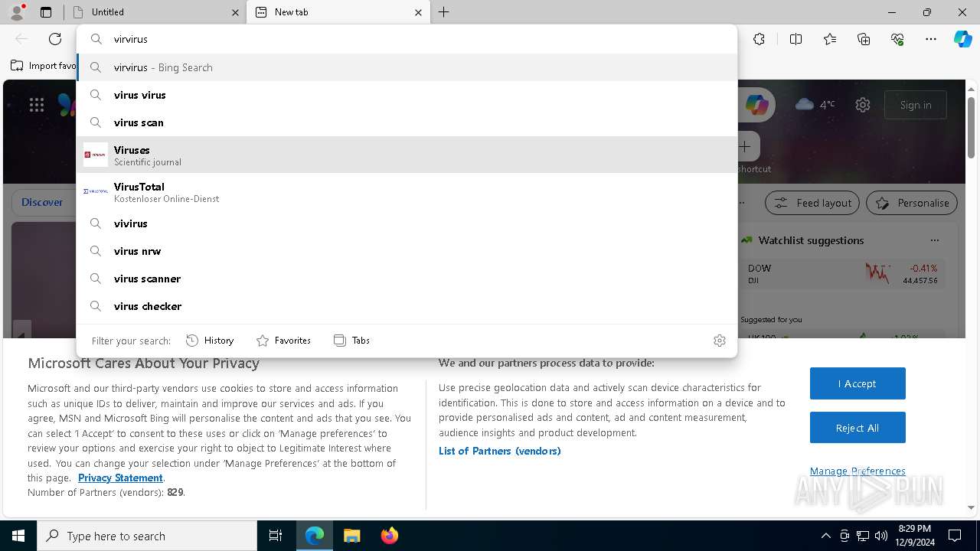The height and width of the screenshot is (551, 980).
Task: Open search bar settings gear icon
Action: pyautogui.click(x=719, y=341)
